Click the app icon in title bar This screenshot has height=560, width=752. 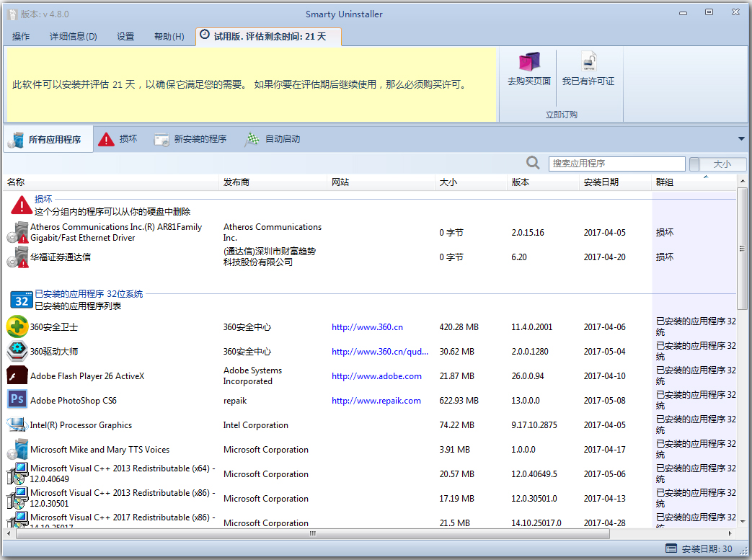tap(13, 14)
